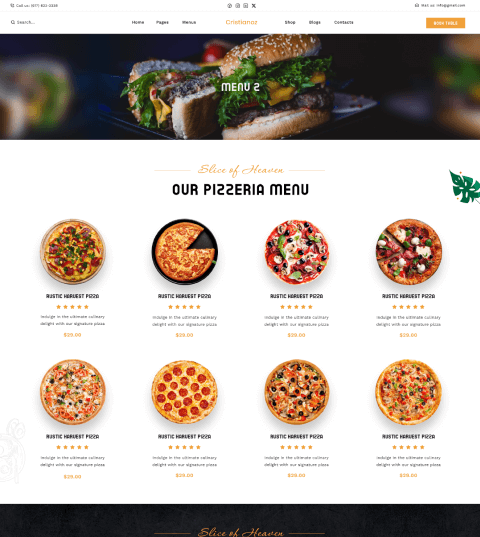The width and height of the screenshot is (480, 537).
Task: Open the Shop menu item
Action: (x=290, y=22)
